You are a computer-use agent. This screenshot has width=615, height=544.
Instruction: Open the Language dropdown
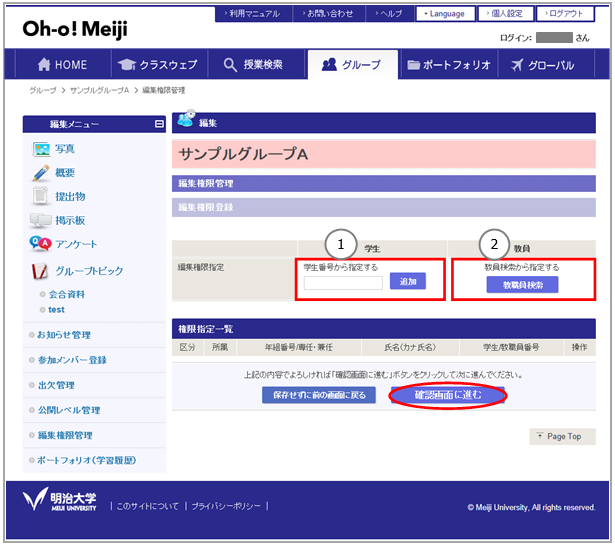click(445, 14)
